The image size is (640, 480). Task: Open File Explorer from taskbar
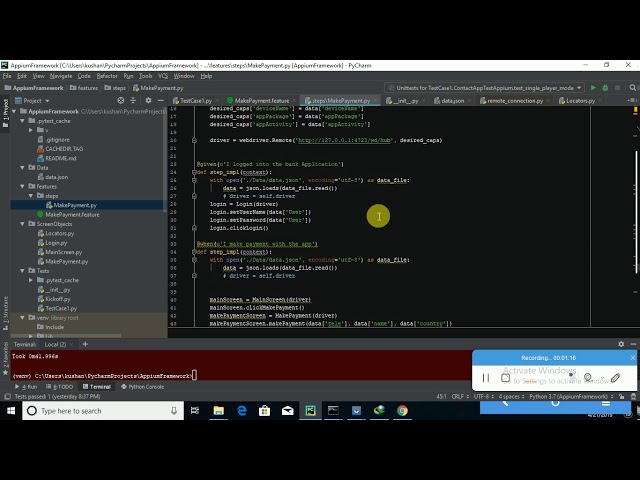218,411
